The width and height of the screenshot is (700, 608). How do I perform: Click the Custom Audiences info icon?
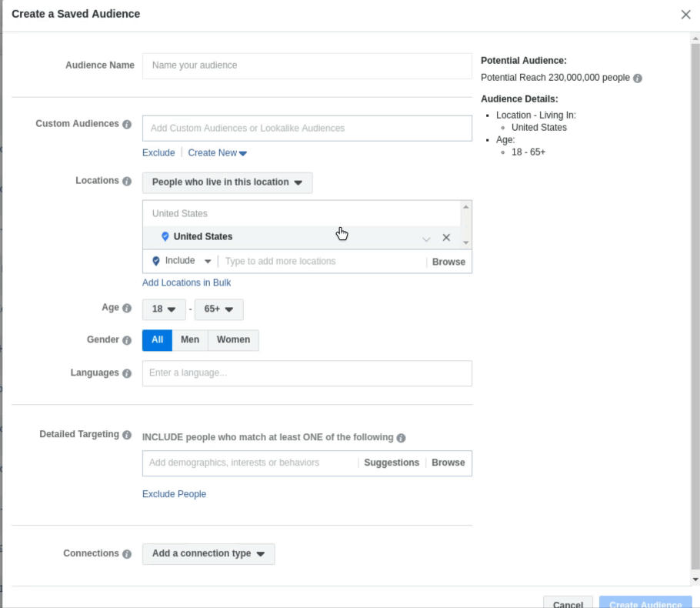pos(127,125)
